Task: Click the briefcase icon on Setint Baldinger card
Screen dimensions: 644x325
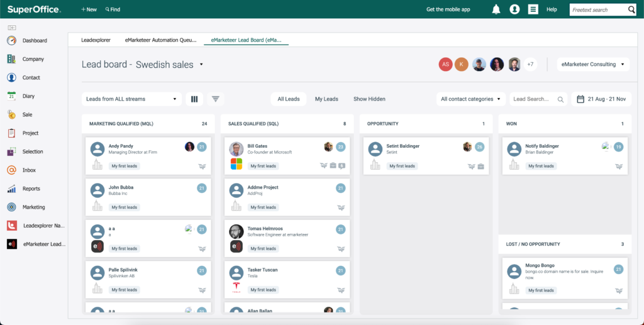Action: click(x=480, y=166)
